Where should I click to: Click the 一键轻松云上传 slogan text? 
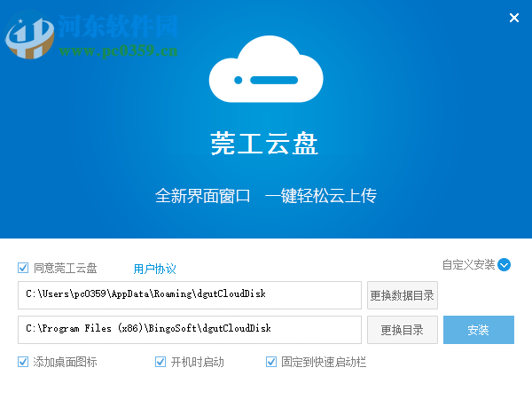tap(321, 196)
